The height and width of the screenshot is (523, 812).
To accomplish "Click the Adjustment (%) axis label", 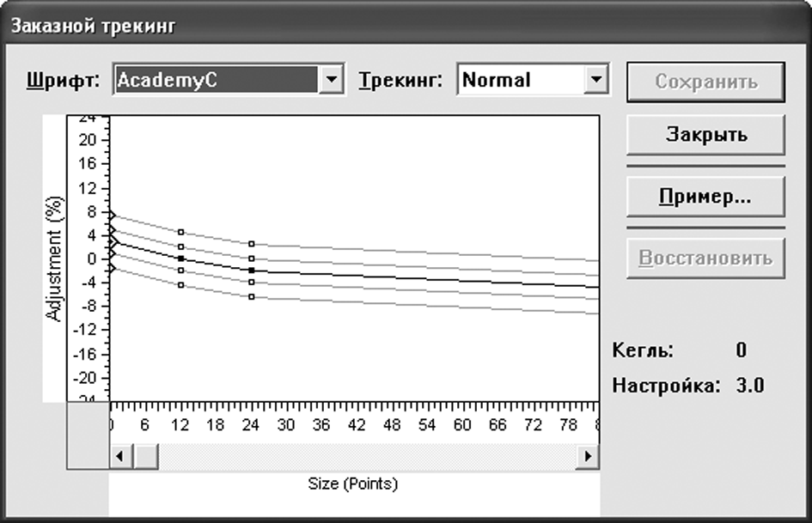I will pos(54,258).
